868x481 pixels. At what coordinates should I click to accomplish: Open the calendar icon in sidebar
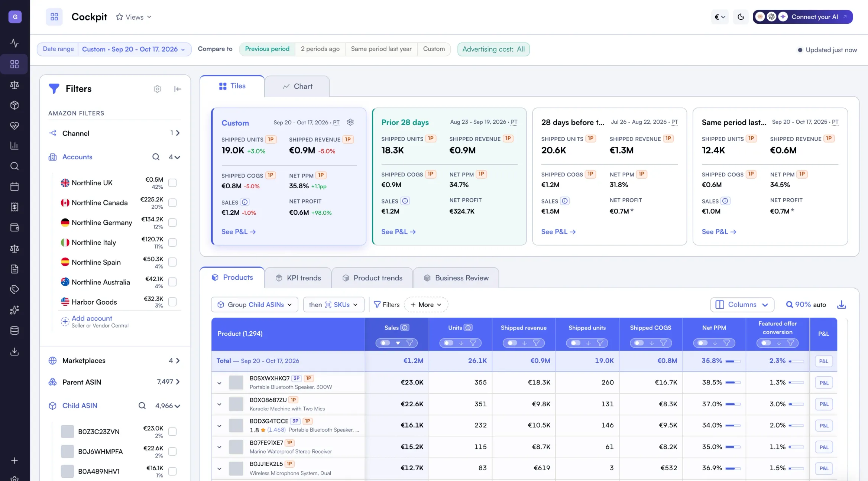[14, 186]
